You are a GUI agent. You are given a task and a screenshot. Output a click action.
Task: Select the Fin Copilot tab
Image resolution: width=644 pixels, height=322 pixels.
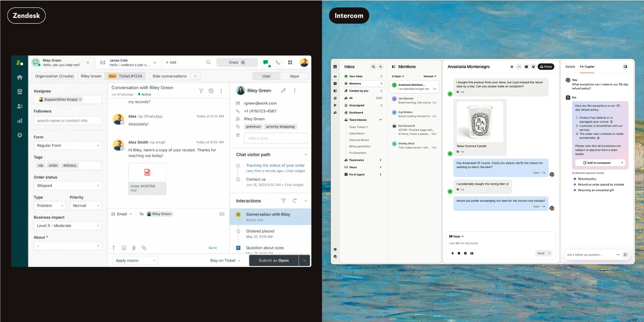(587, 66)
